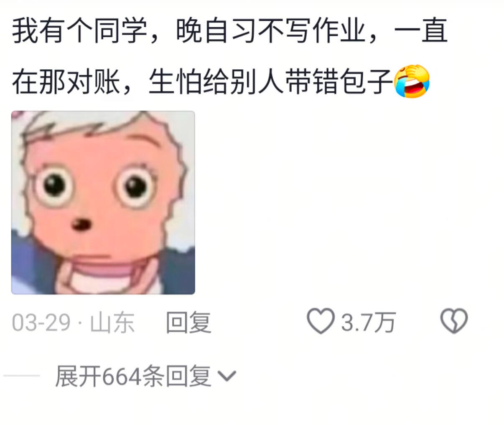Click the 回复 reply button
504x425 pixels.
(x=189, y=322)
